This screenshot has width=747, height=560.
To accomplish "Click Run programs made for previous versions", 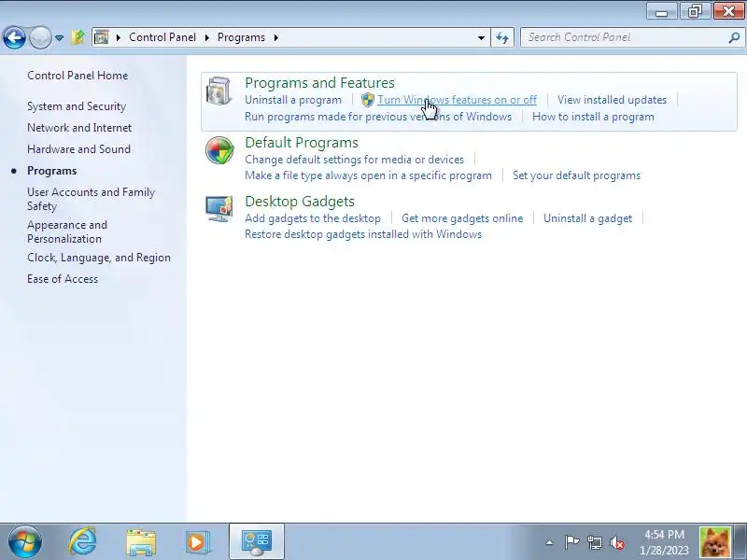I will point(378,117).
